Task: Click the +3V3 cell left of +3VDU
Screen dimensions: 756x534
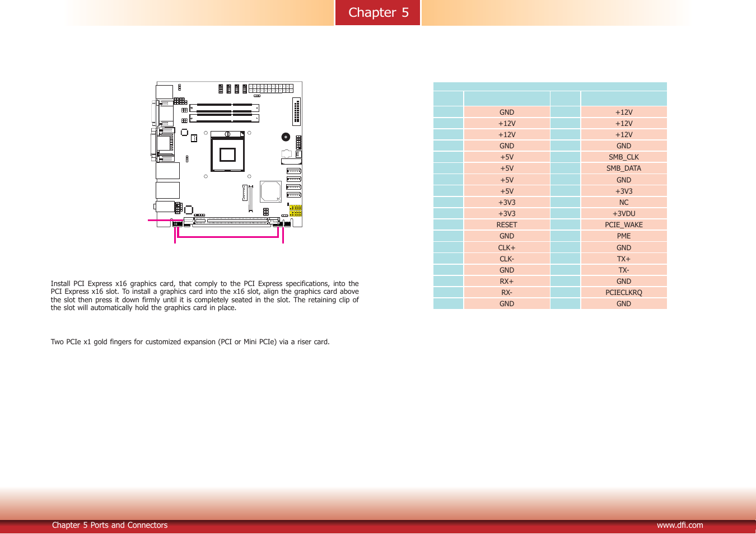Action: tap(507, 214)
